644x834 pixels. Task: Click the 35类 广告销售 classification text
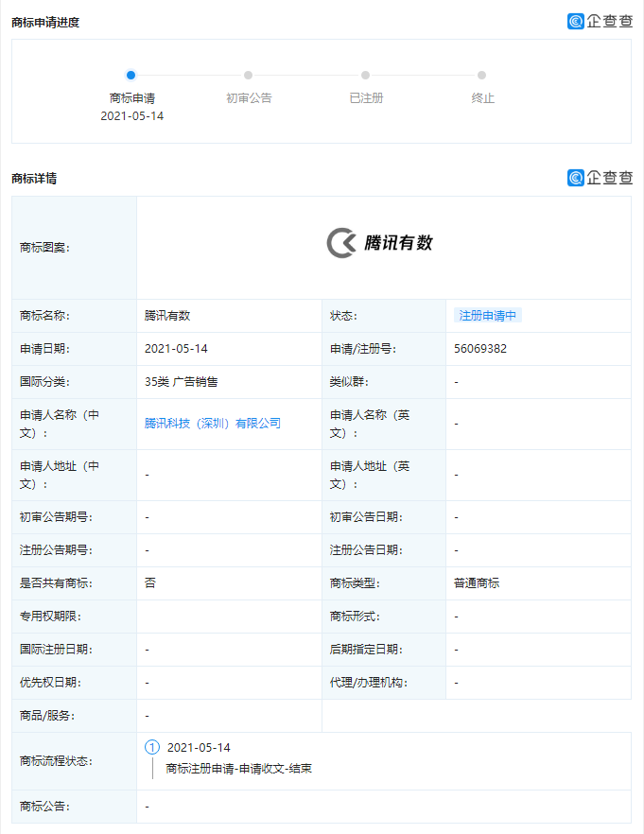(x=182, y=382)
